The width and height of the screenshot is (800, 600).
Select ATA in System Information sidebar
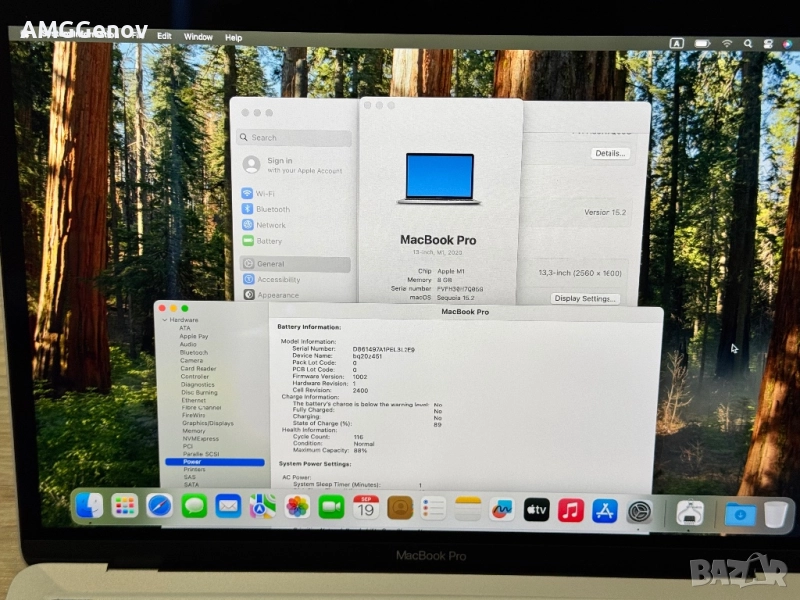pyautogui.click(x=185, y=328)
